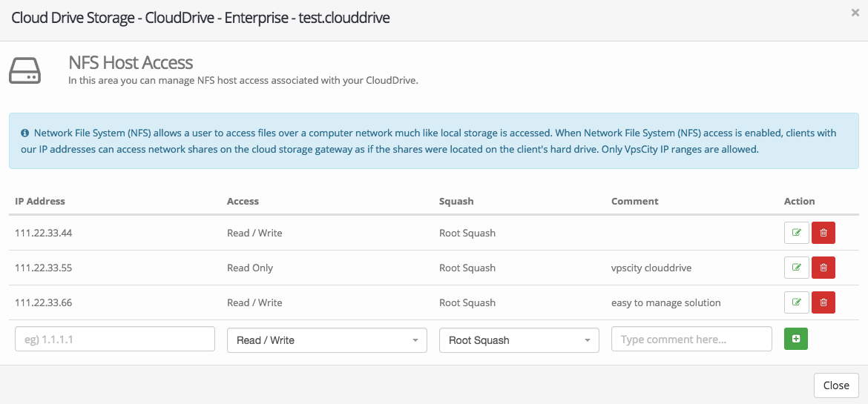Focus the IP address input field

click(114, 339)
